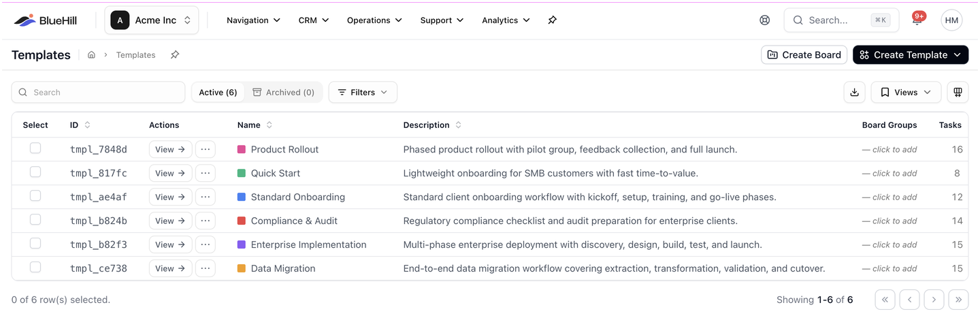The height and width of the screenshot is (320, 980).
Task: Expand the Operations menu
Action: [374, 20]
